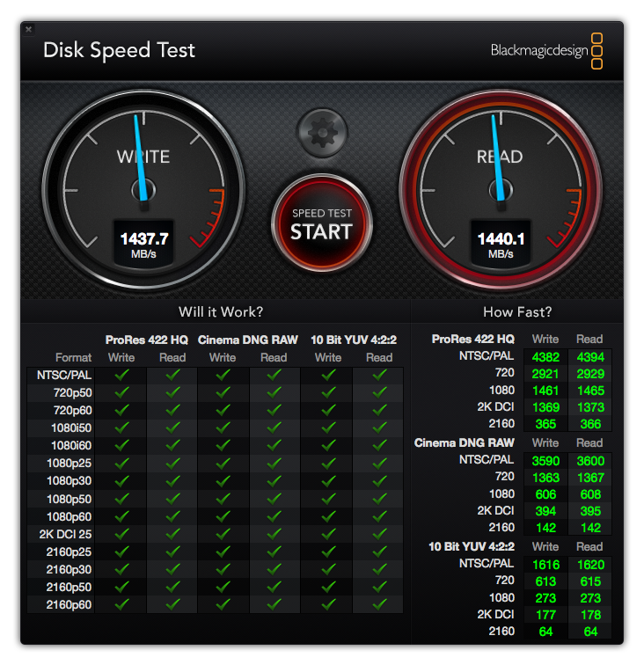
Task: Click NTSC/PAL ProRes 422 HQ write checkmark
Action: 121,375
